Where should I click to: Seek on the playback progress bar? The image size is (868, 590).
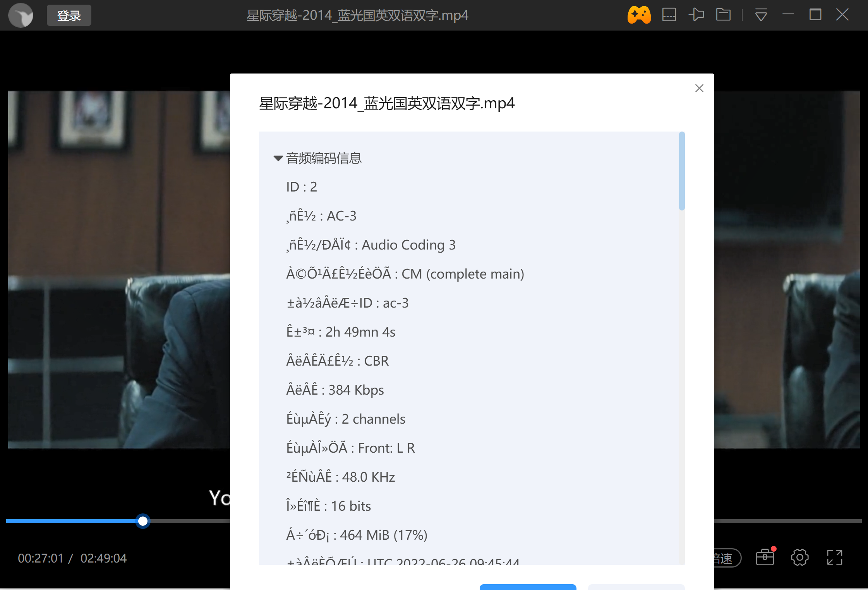pyautogui.click(x=143, y=521)
